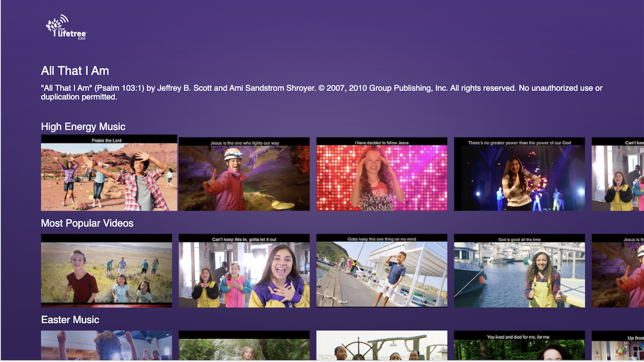The image size is (644, 362).
Task: Select 'Gotta keep this one thing on my mind' video
Action: pos(381,271)
